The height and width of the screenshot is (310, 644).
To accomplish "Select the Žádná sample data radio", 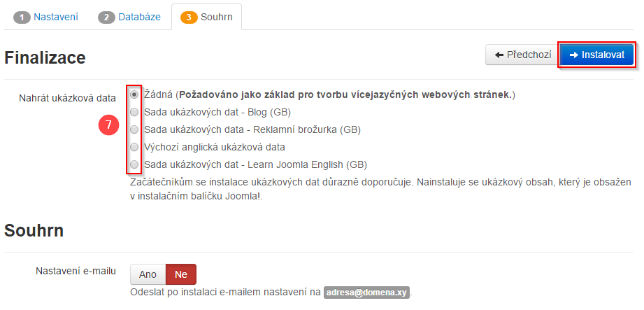I will point(134,94).
